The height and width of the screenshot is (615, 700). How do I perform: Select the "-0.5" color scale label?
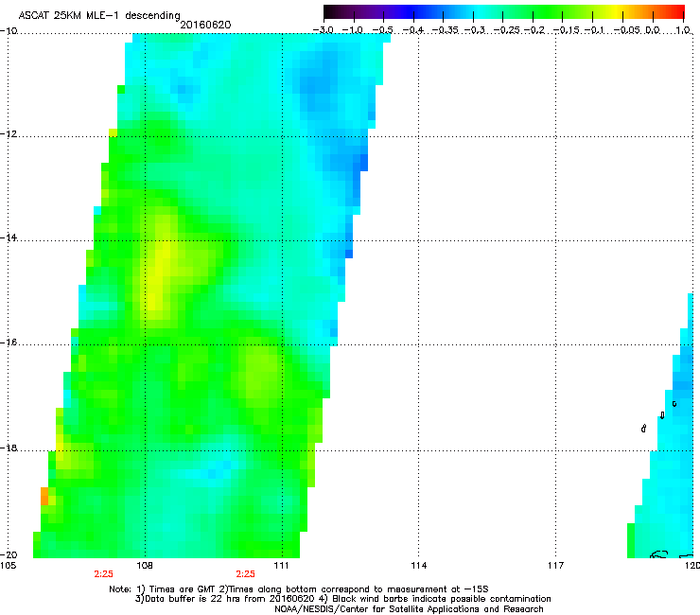click(382, 30)
